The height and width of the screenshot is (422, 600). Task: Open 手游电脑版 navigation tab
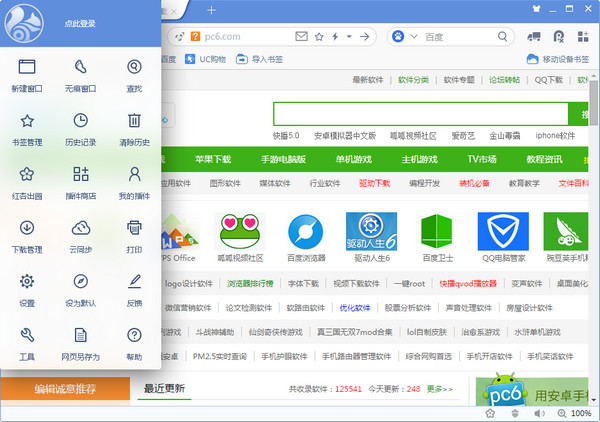point(283,159)
